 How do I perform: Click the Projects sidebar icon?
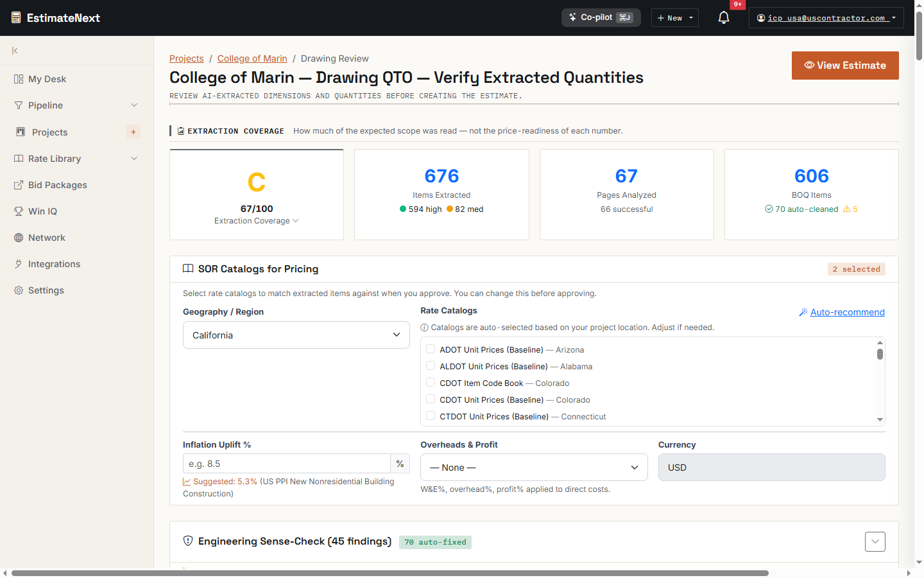(x=21, y=132)
